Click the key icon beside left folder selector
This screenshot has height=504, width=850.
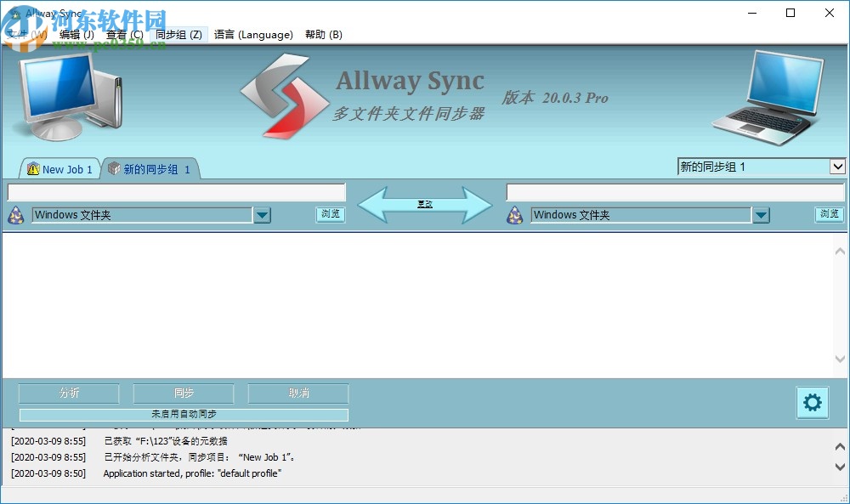tap(15, 215)
